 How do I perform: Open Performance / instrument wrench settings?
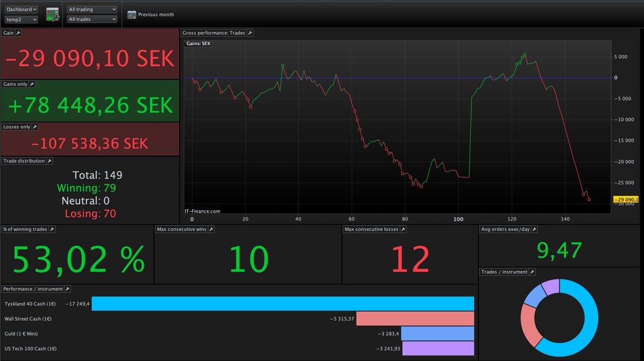(68, 289)
